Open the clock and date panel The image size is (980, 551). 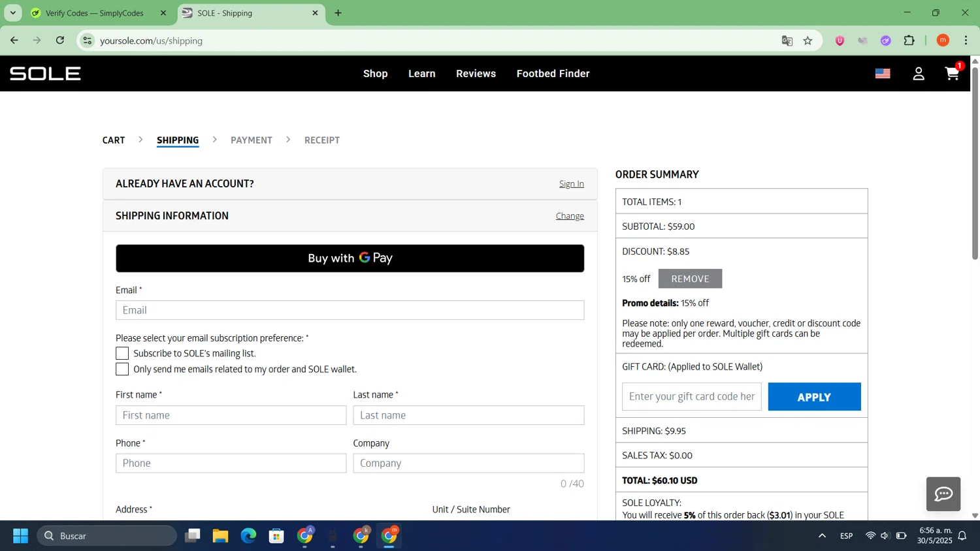pyautogui.click(x=935, y=536)
